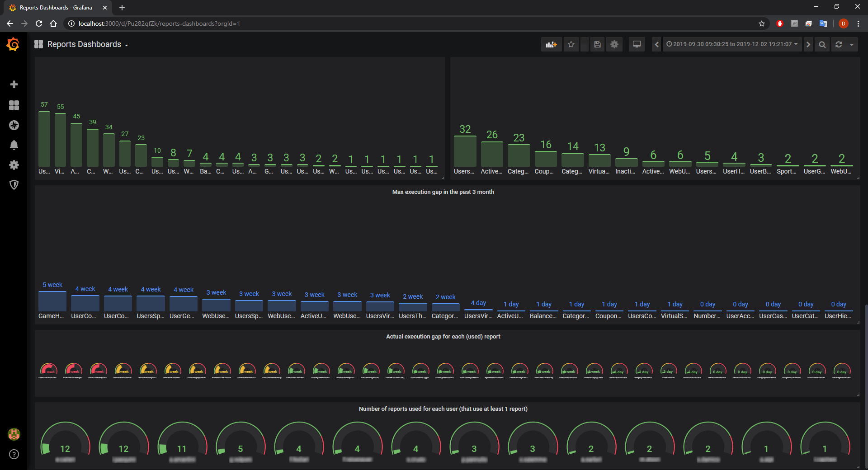This screenshot has height=470, width=868.
Task: Enable cycle view mode with TV icon
Action: point(637,44)
